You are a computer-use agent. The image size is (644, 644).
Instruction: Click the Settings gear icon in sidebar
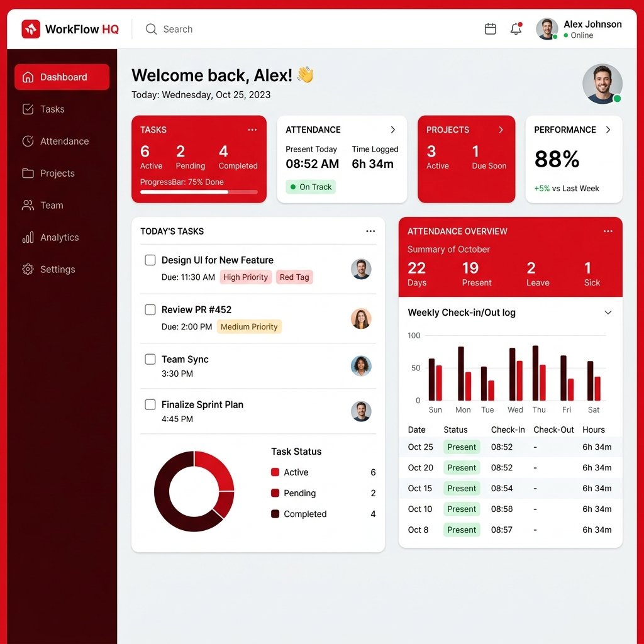coord(28,269)
